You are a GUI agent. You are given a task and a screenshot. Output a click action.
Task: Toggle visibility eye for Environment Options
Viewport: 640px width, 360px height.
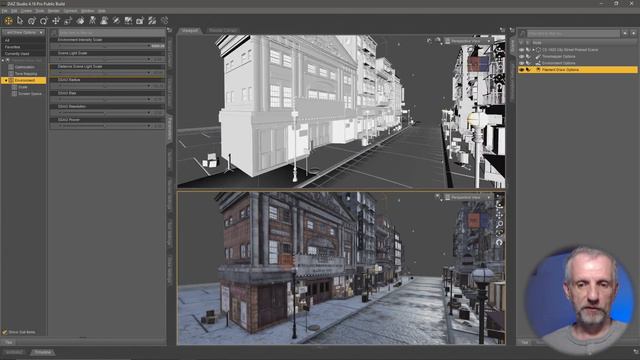[521, 63]
